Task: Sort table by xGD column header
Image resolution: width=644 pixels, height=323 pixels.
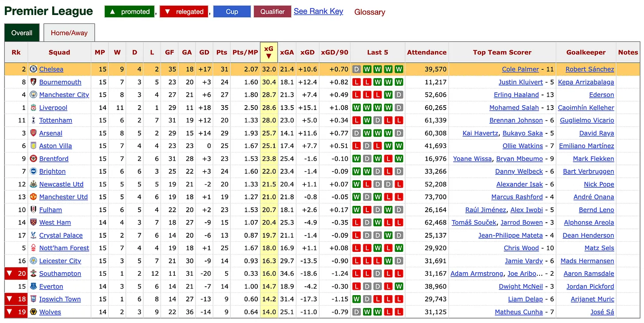Action: [x=307, y=52]
